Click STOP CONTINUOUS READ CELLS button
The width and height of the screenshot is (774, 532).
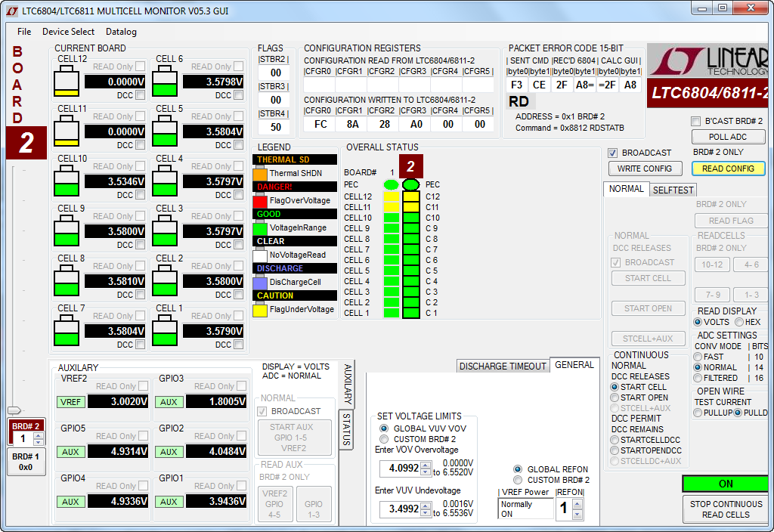point(726,509)
